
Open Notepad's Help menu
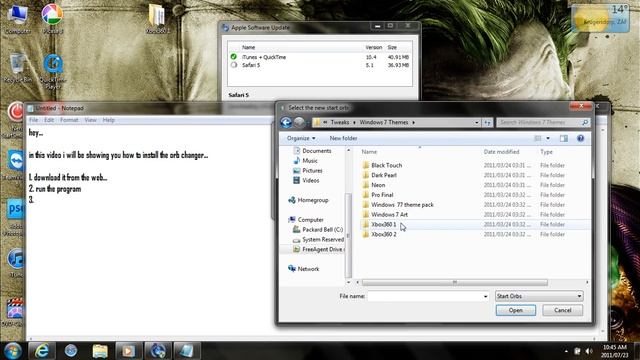coord(109,120)
